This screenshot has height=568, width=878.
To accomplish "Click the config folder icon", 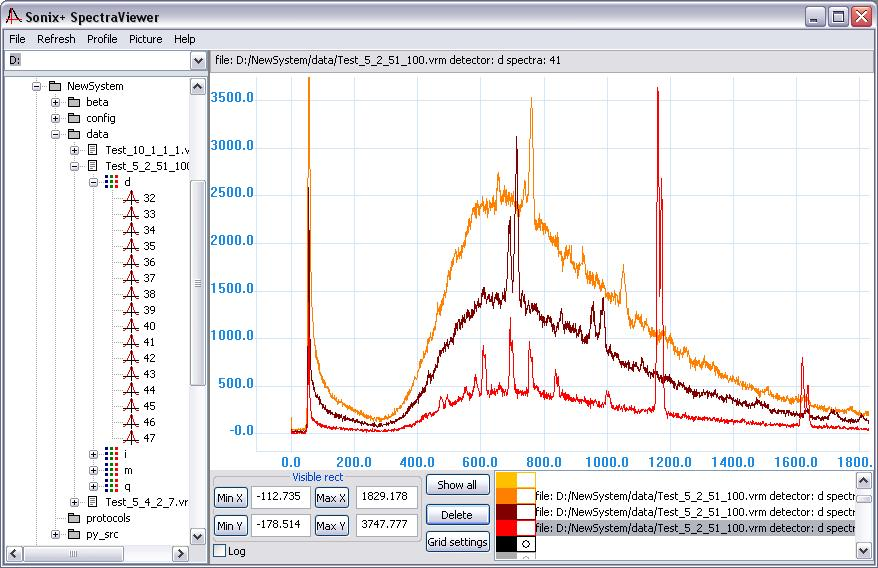I will pos(74,118).
